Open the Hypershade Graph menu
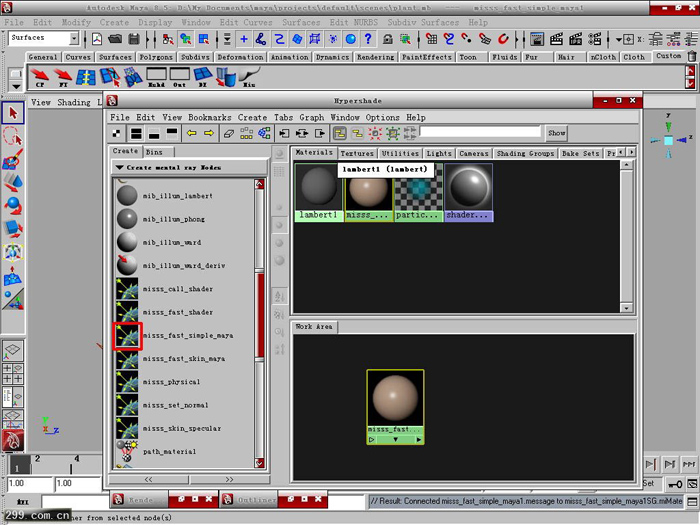 [312, 117]
